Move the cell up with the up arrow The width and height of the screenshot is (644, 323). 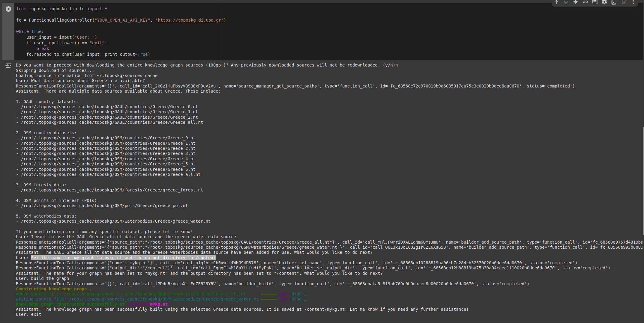pos(556,2)
